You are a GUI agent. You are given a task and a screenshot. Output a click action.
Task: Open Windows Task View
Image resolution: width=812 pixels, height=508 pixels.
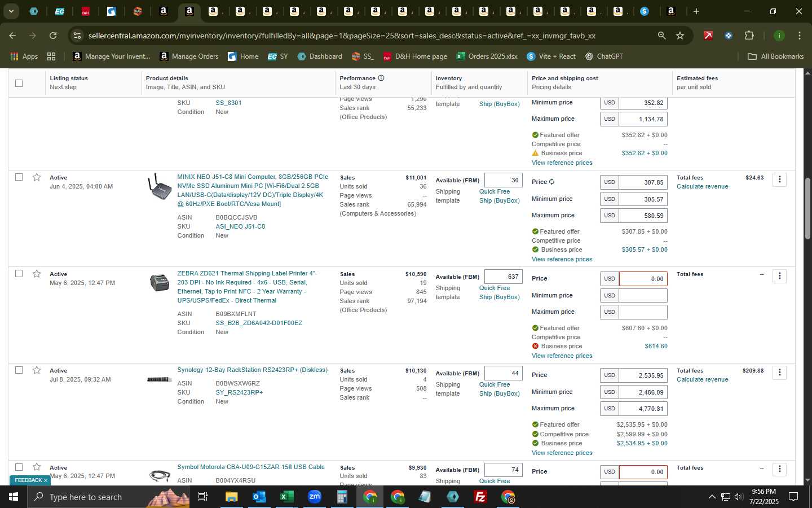202,497
